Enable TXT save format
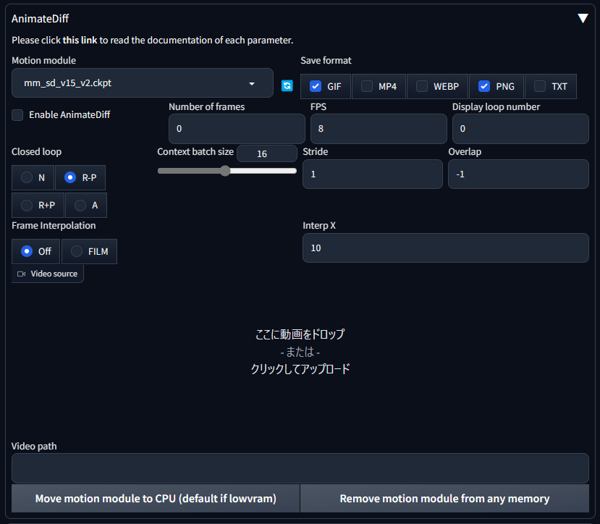The width and height of the screenshot is (600, 524). 540,86
